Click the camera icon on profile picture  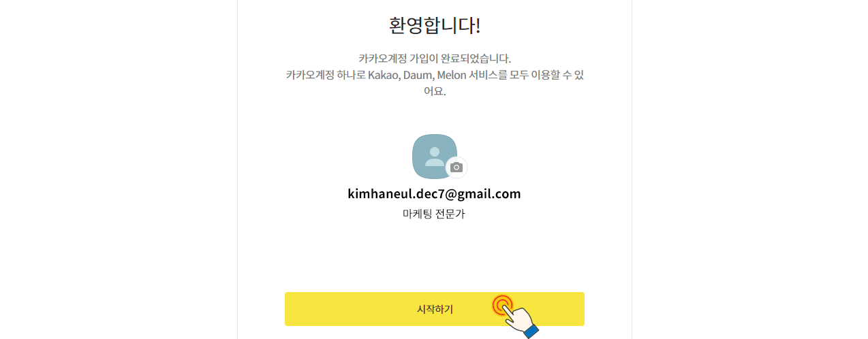[x=456, y=167]
